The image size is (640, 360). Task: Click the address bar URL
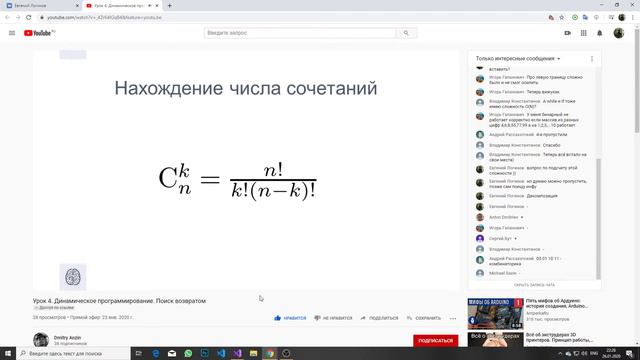(104, 18)
